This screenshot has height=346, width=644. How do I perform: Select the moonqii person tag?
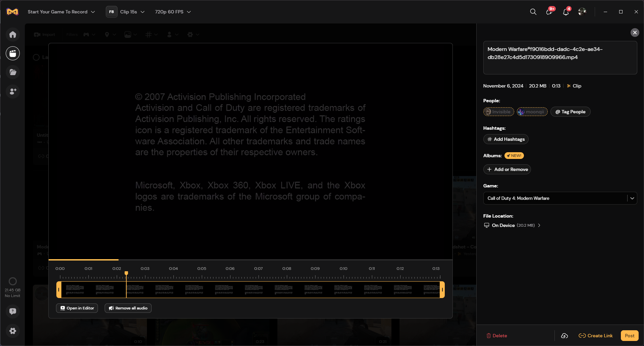(x=532, y=112)
